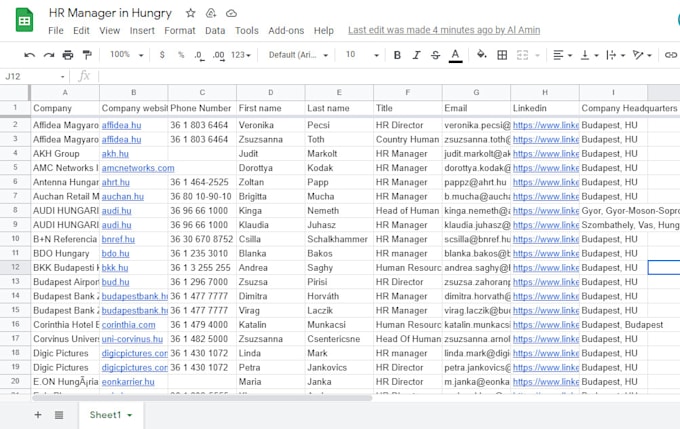Undo the last action

29,55
